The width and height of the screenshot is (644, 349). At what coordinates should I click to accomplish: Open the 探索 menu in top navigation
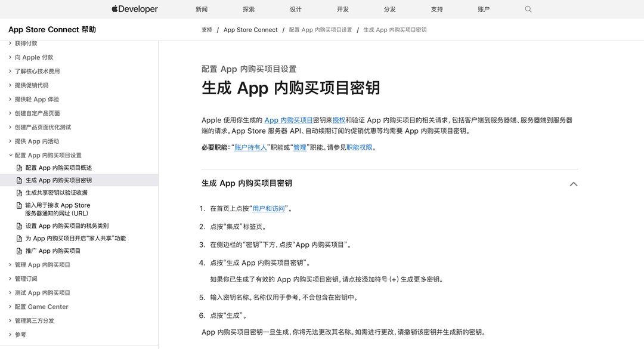(x=249, y=9)
